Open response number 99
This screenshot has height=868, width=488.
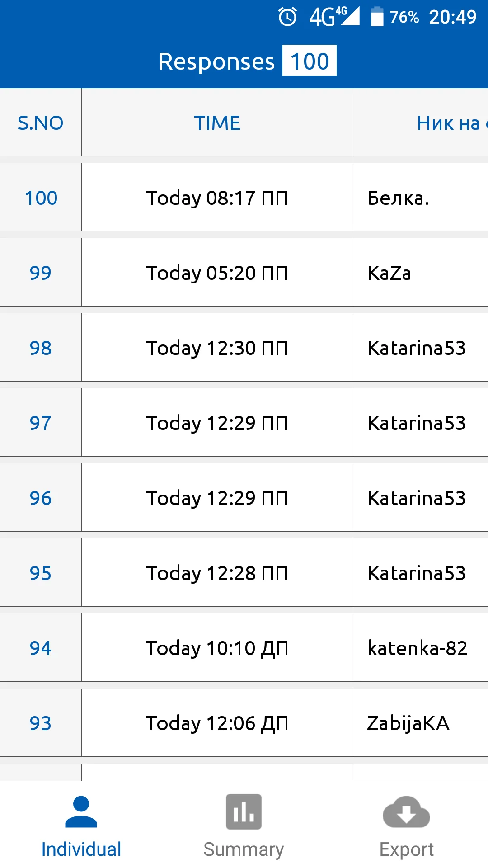click(41, 273)
